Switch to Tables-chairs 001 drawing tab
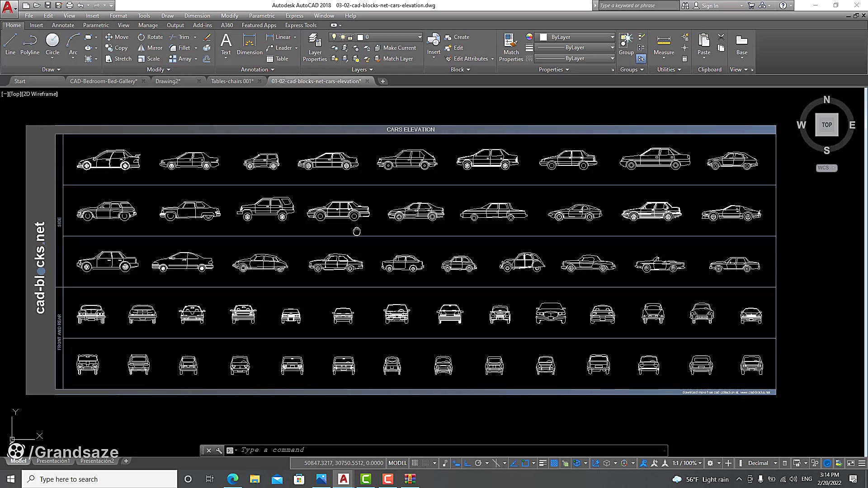Screen dimensions: 868x488 (x=232, y=81)
